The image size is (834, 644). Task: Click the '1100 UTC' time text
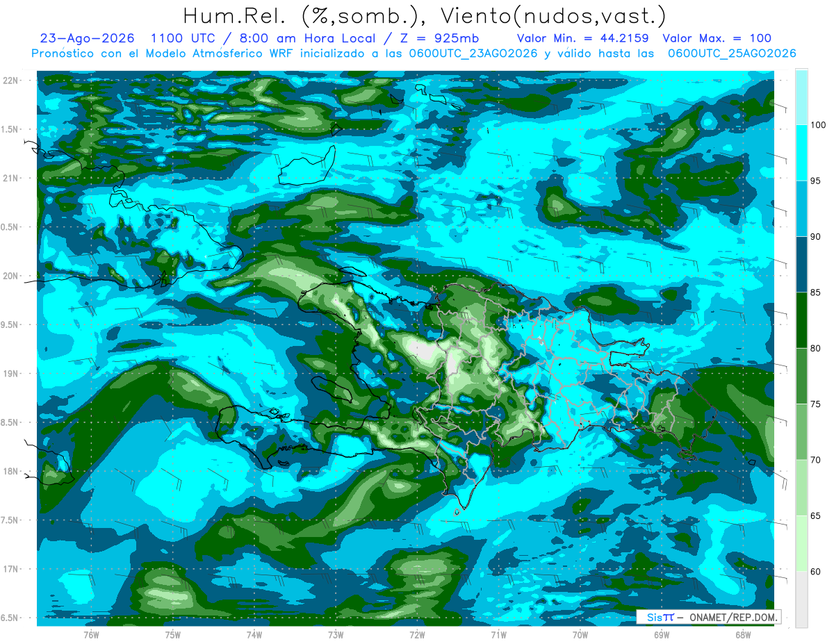click(182, 39)
